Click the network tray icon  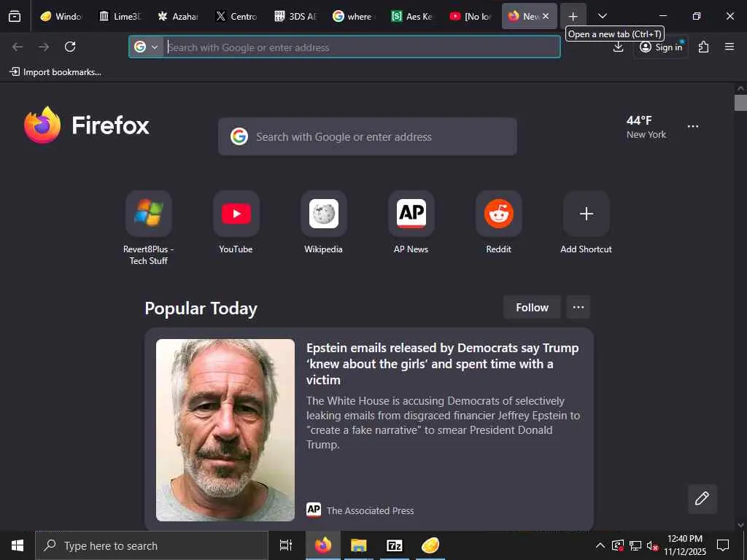pyautogui.click(x=635, y=545)
